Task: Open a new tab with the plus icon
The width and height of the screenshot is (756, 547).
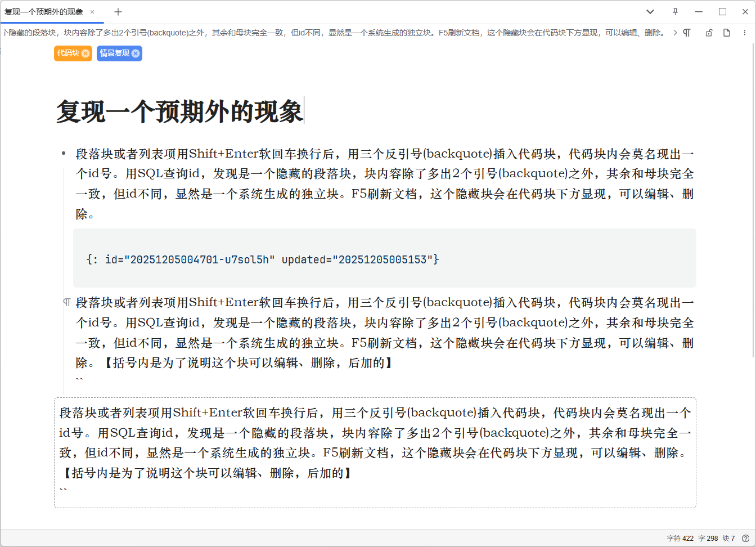Action: (x=118, y=11)
